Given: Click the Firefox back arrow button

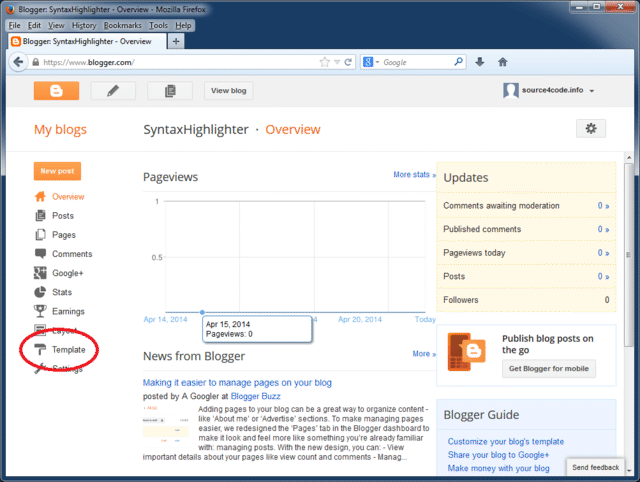Looking at the screenshot, I should 18,62.
